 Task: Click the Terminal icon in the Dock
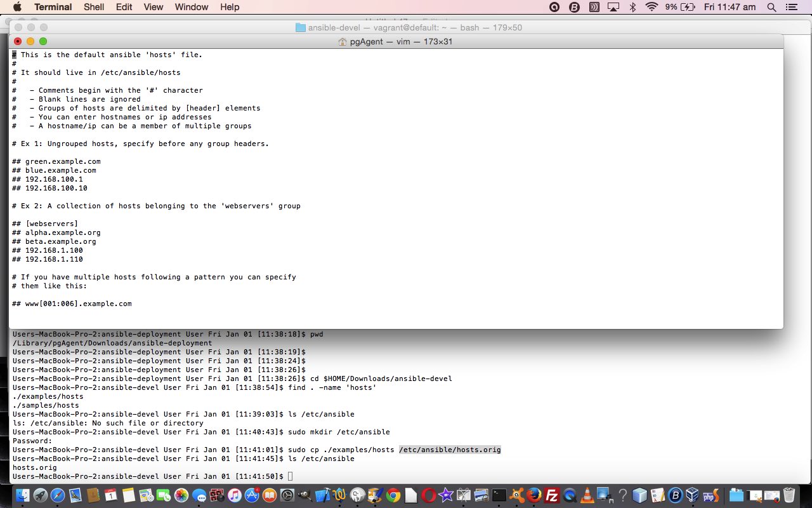(499, 495)
